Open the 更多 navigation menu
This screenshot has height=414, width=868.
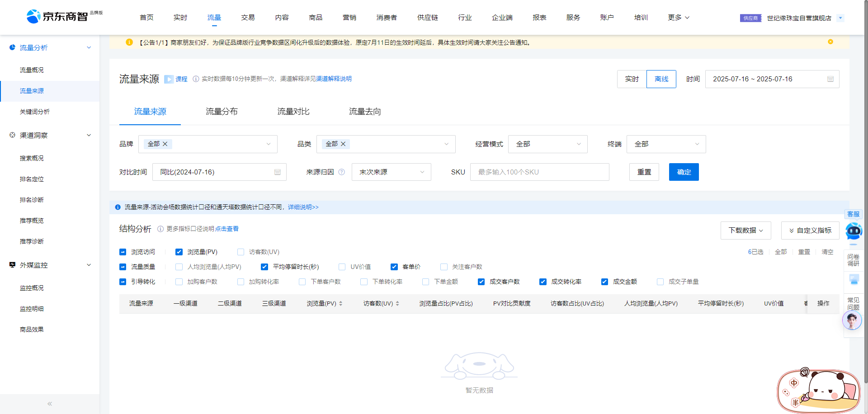(678, 18)
